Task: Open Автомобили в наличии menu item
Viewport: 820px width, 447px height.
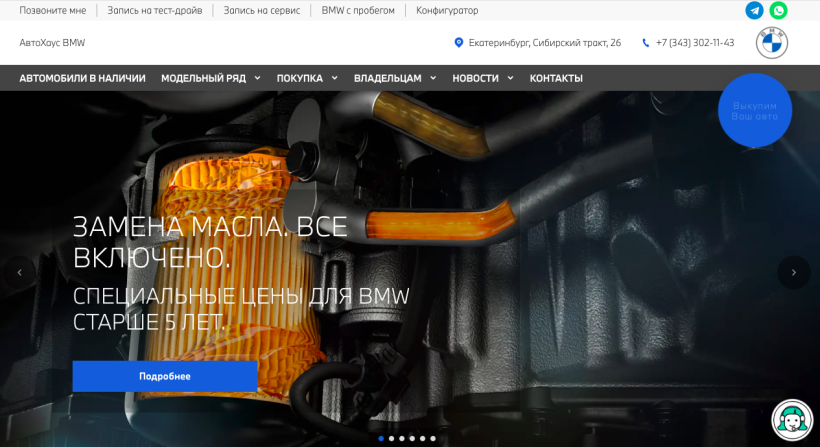Action: (83, 78)
